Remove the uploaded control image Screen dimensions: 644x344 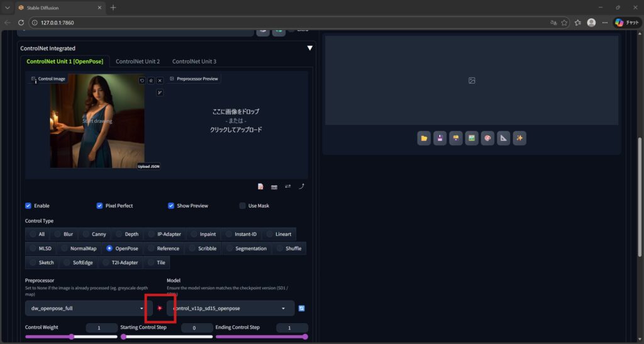(160, 80)
